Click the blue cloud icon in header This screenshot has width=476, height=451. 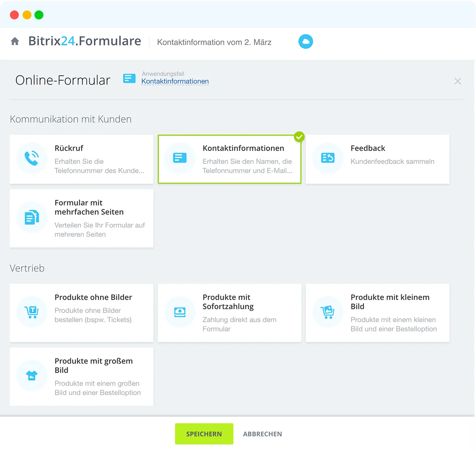(306, 42)
